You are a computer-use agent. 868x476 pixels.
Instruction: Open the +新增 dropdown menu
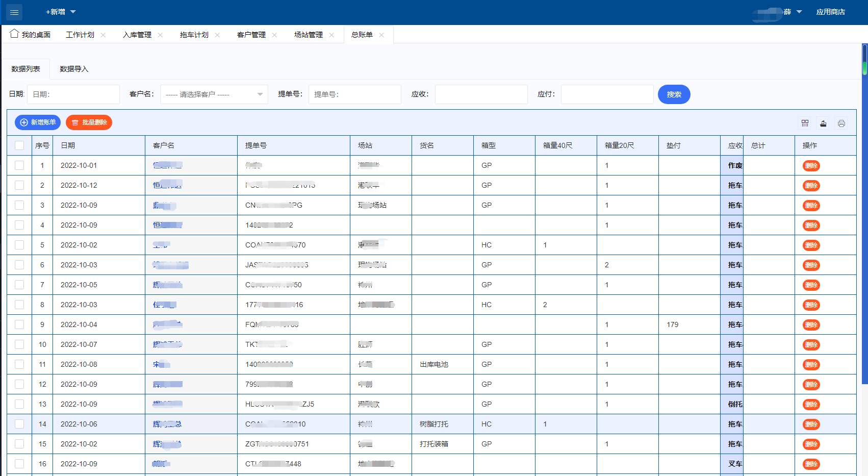[61, 12]
